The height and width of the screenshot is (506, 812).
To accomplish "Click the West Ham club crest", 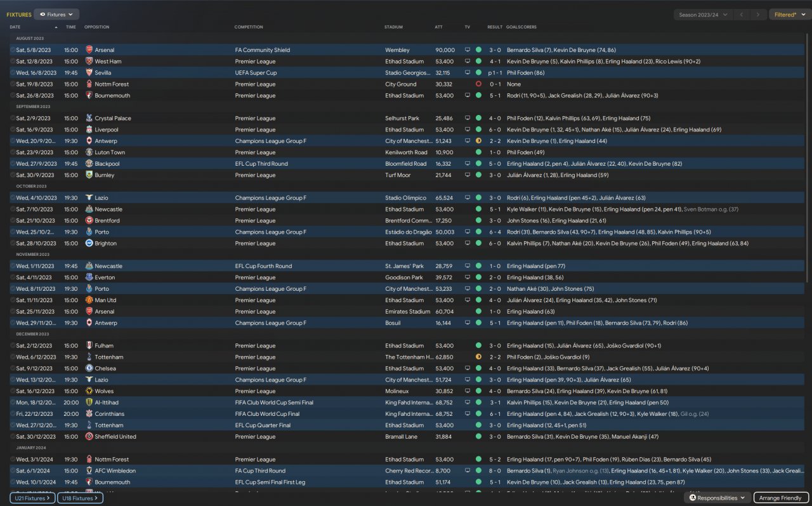I will (89, 62).
